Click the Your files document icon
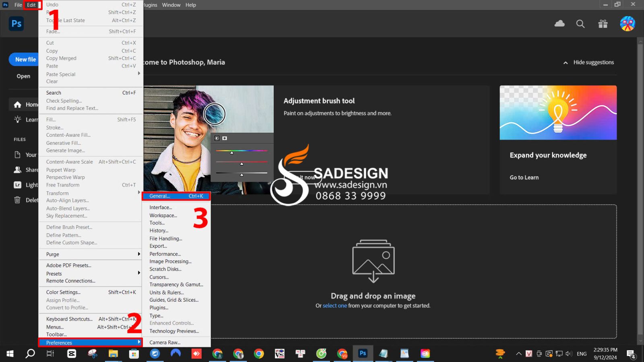The width and height of the screenshot is (644, 362). click(17, 155)
